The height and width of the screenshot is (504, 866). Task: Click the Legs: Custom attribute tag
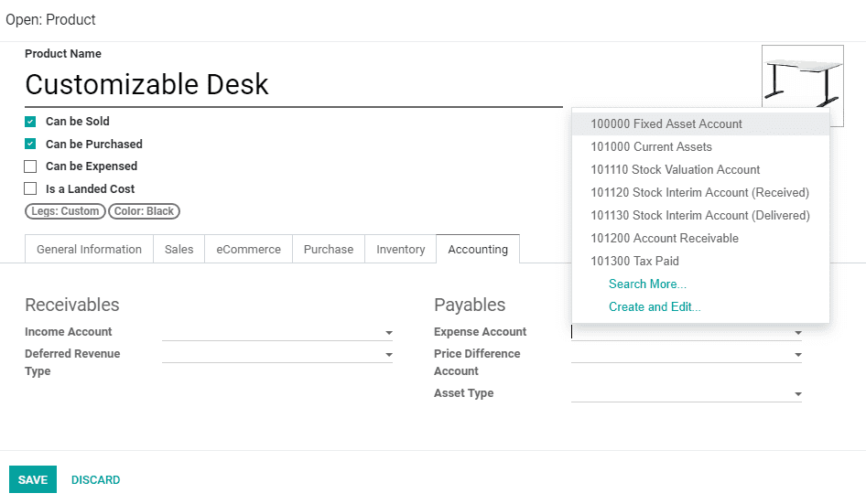pyautogui.click(x=65, y=211)
